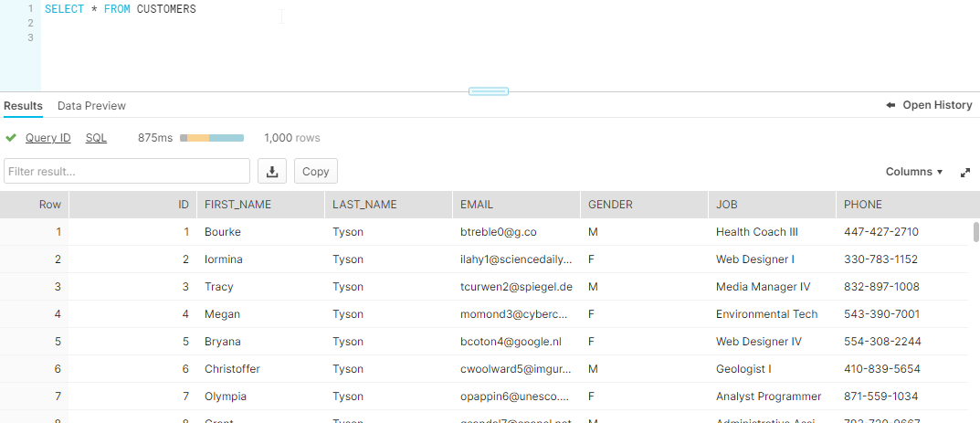This screenshot has width=980, height=423.
Task: Click line 1 of the SQL editor
Action: tap(120, 9)
